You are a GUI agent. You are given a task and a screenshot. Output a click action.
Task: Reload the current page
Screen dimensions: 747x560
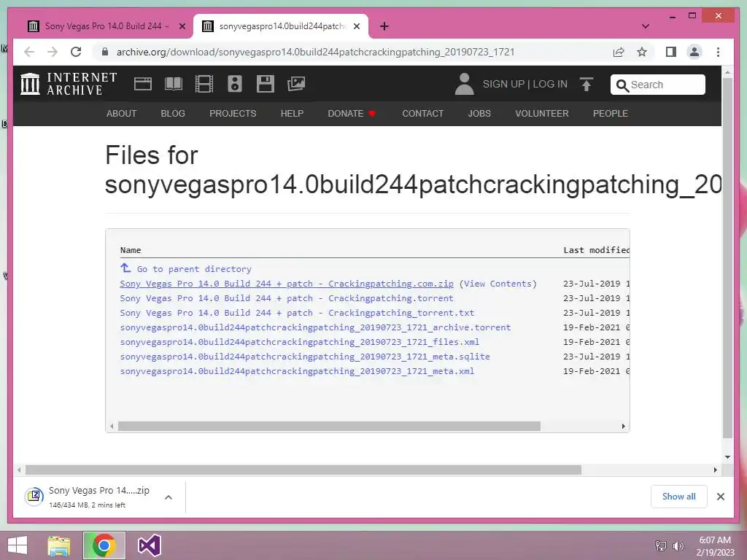pyautogui.click(x=76, y=52)
